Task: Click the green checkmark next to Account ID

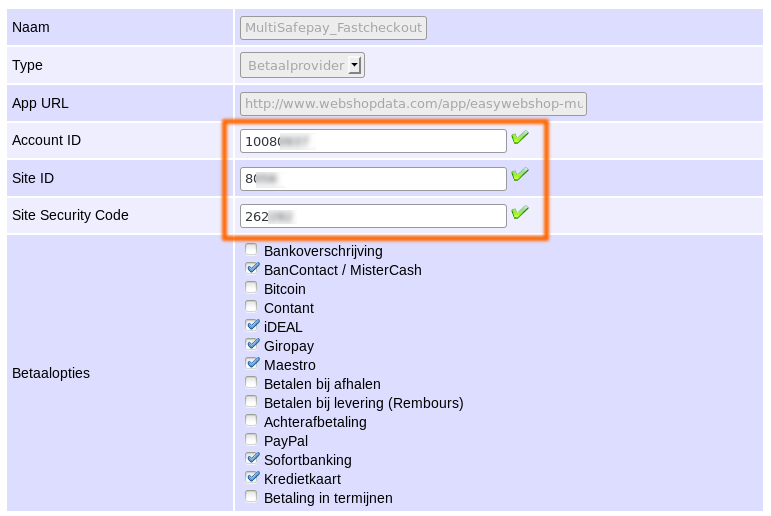Action: click(520, 137)
